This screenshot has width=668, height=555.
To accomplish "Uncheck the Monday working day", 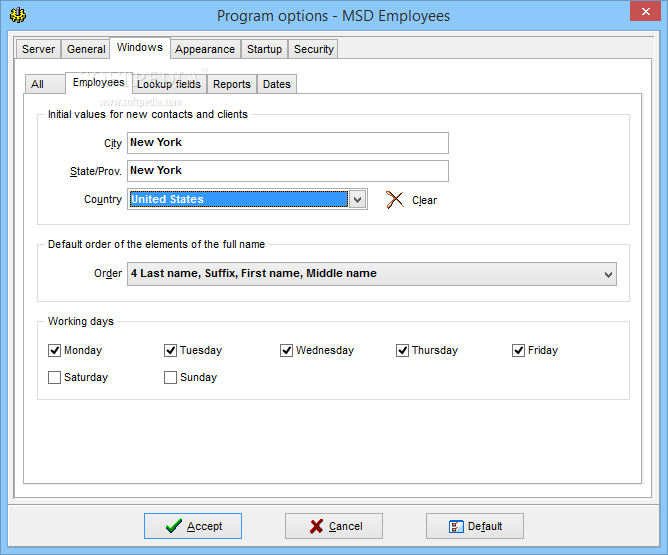I will click(x=54, y=350).
